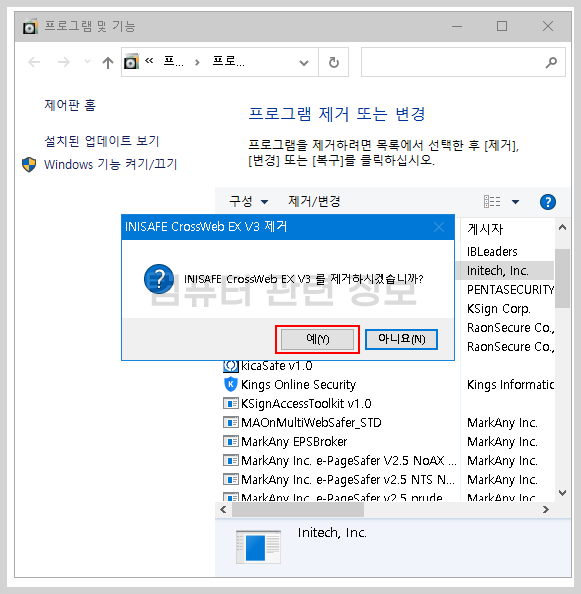This screenshot has width=581, height=594.
Task: Select KSignAccessToolkit v1.0 program
Action: (306, 404)
